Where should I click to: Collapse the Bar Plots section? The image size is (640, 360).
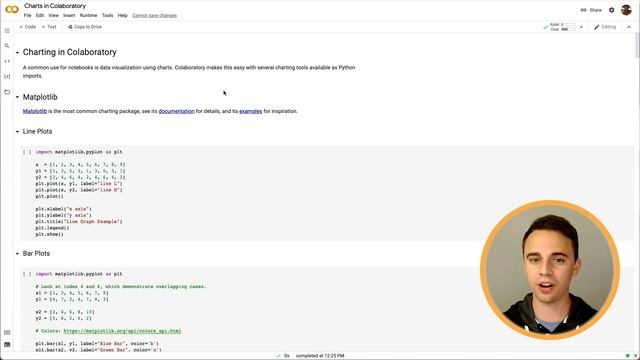[17, 253]
